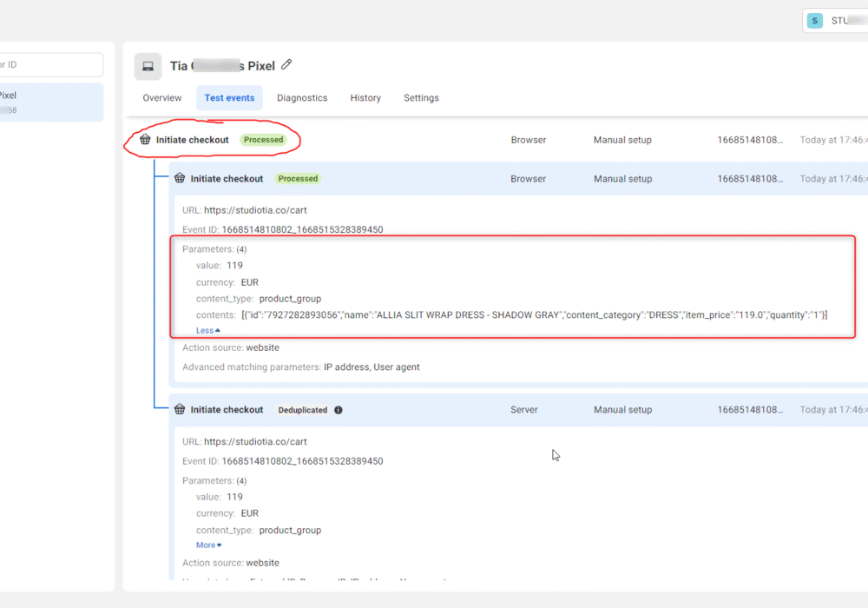The image size is (868, 608).
Task: Click the ID search input field
Action: (51, 65)
